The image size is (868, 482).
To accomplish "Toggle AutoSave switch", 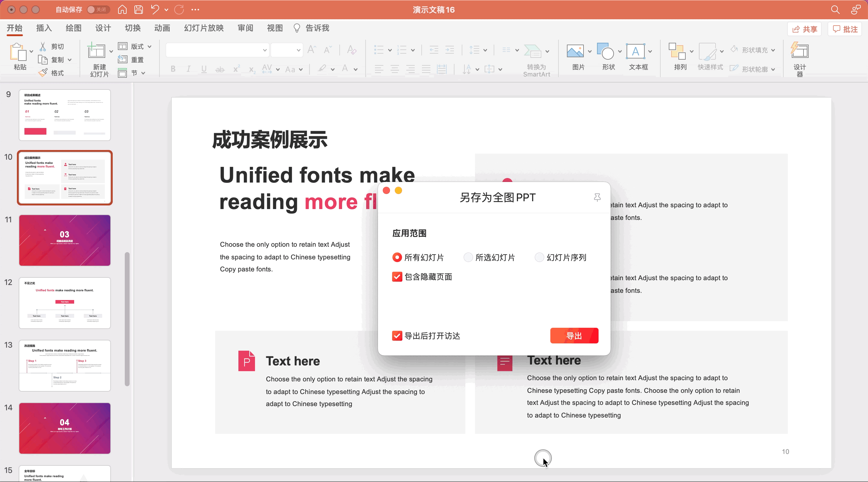I will (x=98, y=9).
